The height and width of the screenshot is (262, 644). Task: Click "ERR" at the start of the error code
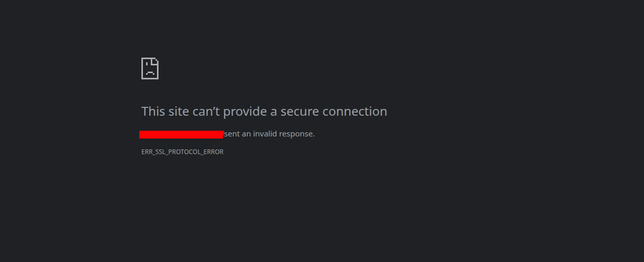pos(147,152)
